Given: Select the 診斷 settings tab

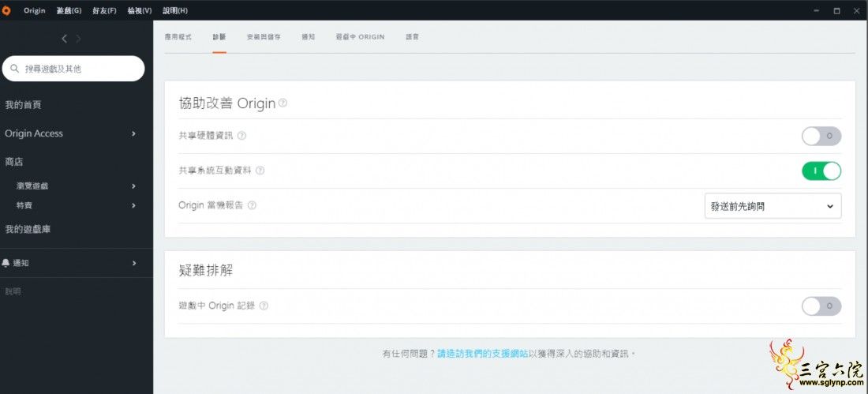Looking at the screenshot, I should click(x=219, y=37).
